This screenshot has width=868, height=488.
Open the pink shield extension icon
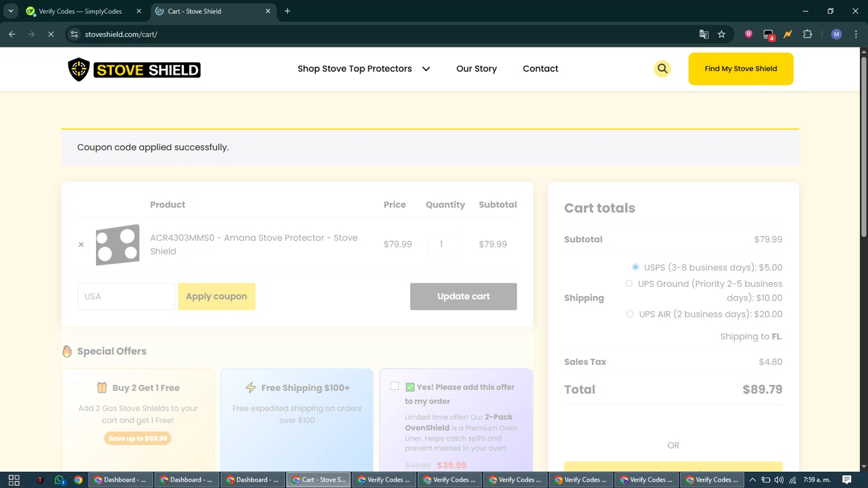coord(748,34)
